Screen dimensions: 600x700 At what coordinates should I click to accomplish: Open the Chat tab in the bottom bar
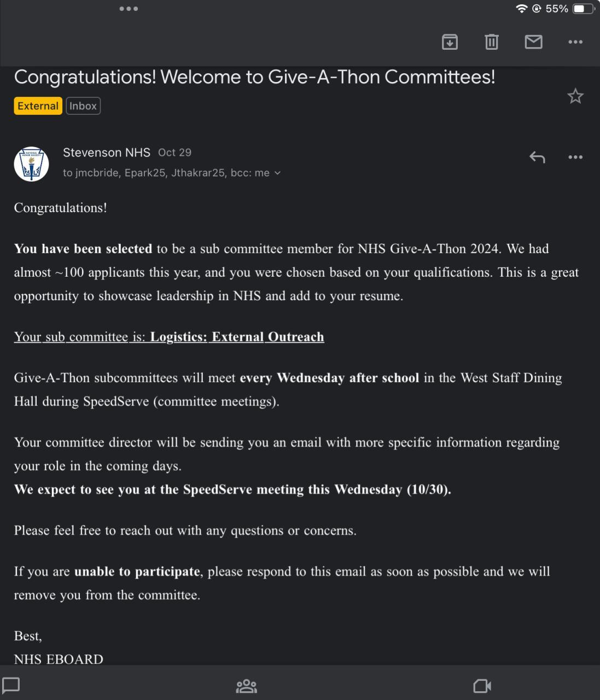point(11,685)
